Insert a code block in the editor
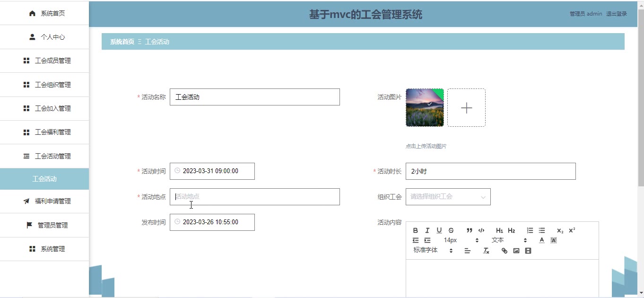This screenshot has width=644, height=298. click(481, 230)
